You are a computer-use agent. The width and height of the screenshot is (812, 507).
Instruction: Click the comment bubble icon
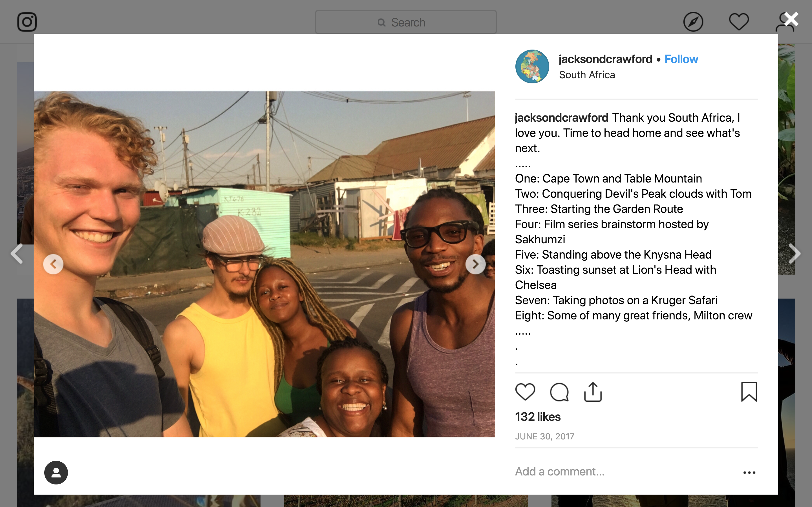(x=559, y=392)
